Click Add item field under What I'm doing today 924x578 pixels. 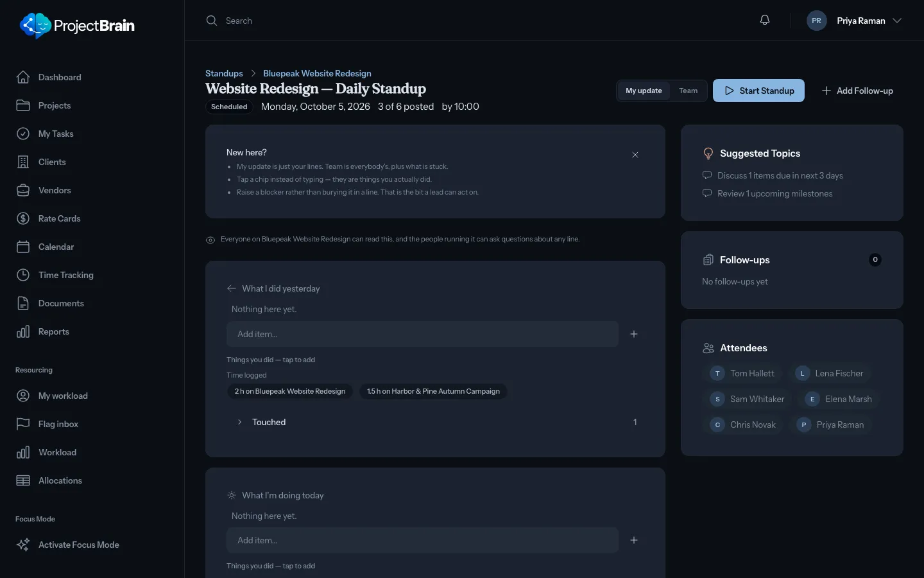[422, 540]
